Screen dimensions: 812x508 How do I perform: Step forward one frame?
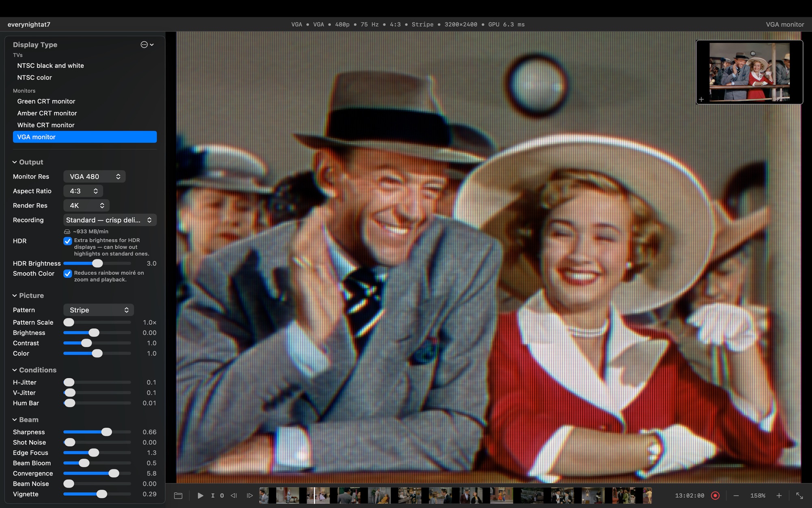[250, 495]
